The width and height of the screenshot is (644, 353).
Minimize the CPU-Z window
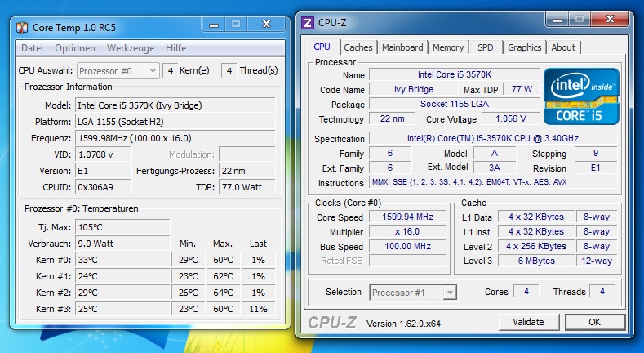click(x=557, y=20)
